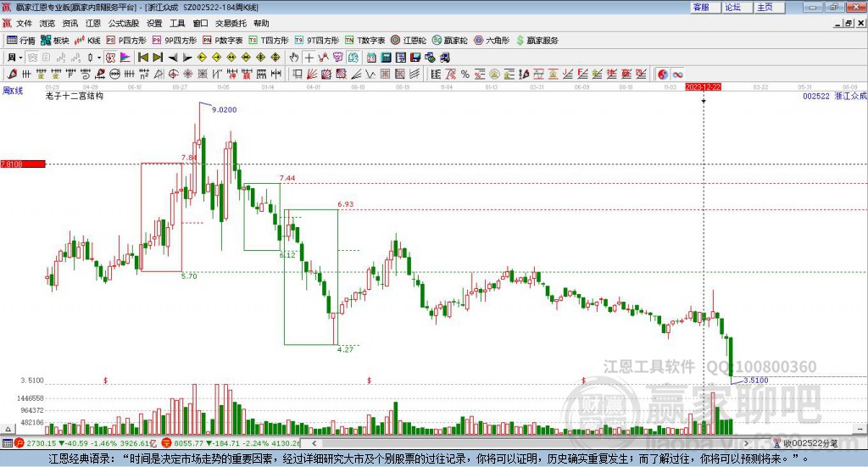Image resolution: width=868 pixels, height=467 pixels.
Task: Toggle the yin-yang taiji indicator button
Action: coord(663,74)
